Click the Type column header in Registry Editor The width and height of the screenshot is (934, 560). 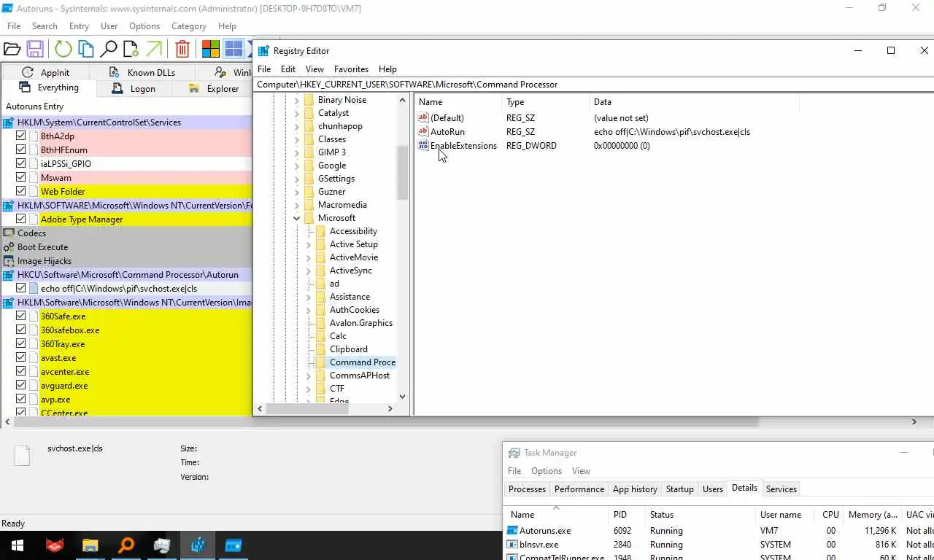(546, 102)
